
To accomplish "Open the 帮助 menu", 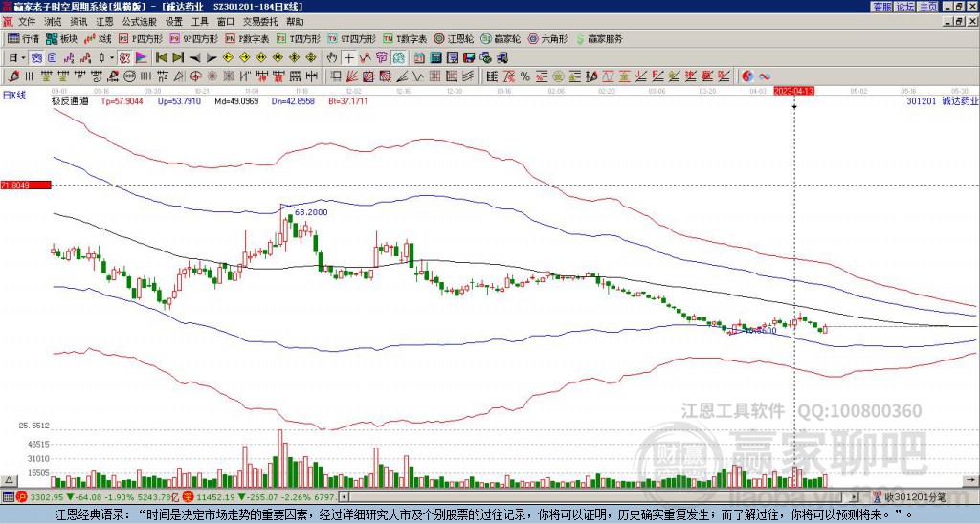I will tap(295, 22).
